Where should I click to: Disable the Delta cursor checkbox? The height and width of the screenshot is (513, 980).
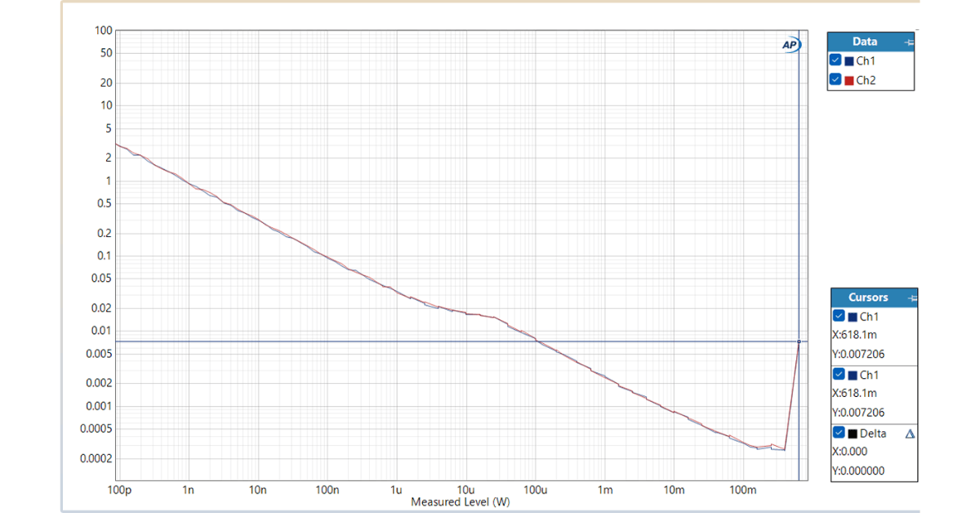tap(839, 433)
